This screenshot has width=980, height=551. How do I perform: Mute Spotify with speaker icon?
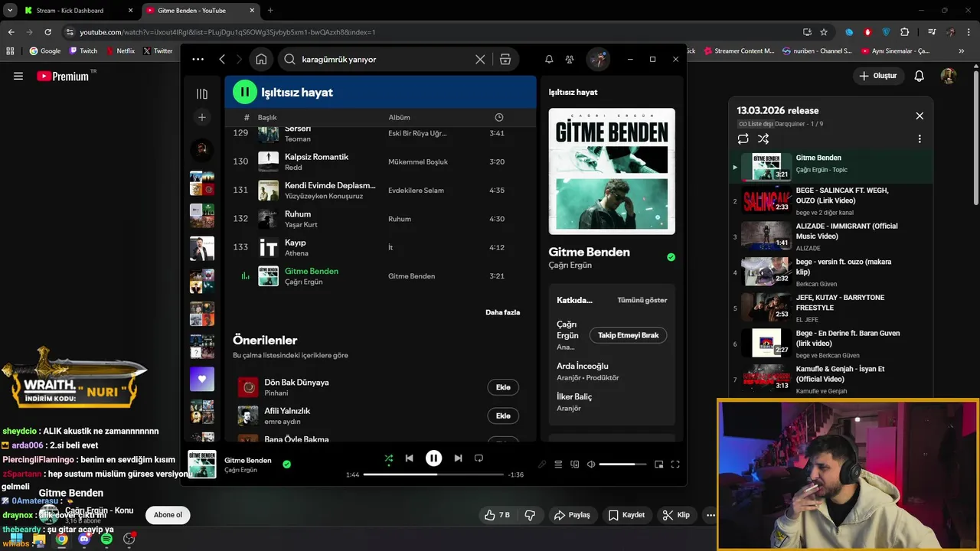[591, 465]
